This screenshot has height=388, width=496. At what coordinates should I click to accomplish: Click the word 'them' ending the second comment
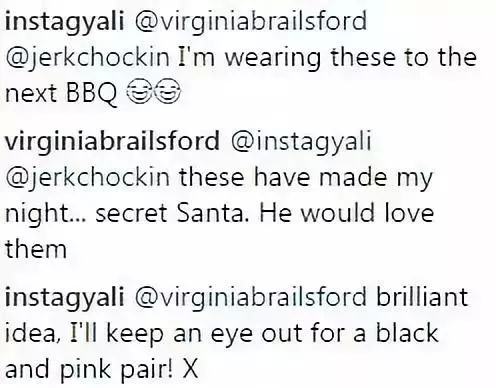pyautogui.click(x=36, y=249)
